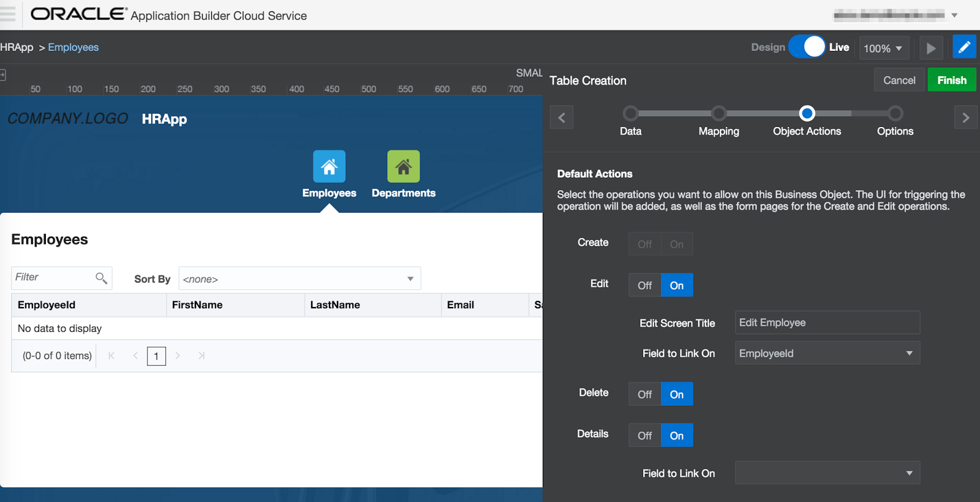Select the Options wizard step
Image resolution: width=980 pixels, height=502 pixels.
[x=895, y=113]
